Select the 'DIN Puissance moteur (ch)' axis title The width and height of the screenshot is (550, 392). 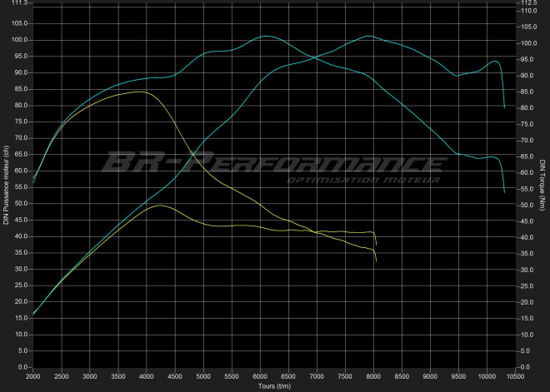(7, 185)
